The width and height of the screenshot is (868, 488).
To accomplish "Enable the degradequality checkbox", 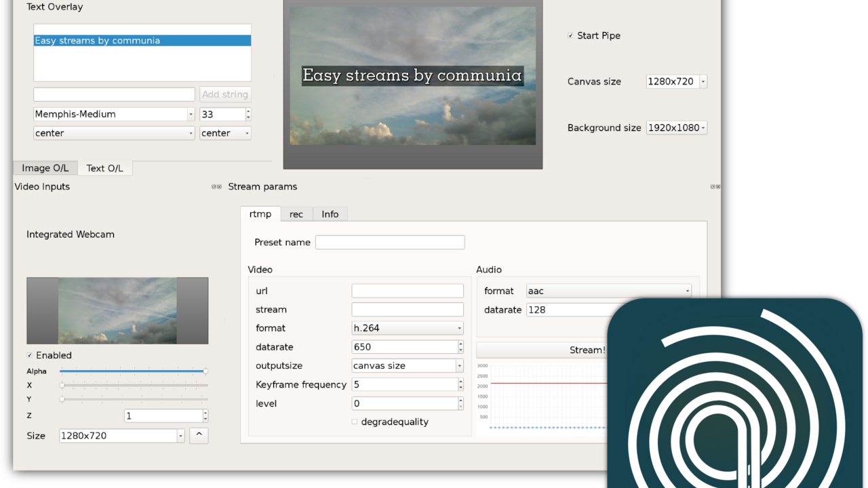I will tap(354, 422).
